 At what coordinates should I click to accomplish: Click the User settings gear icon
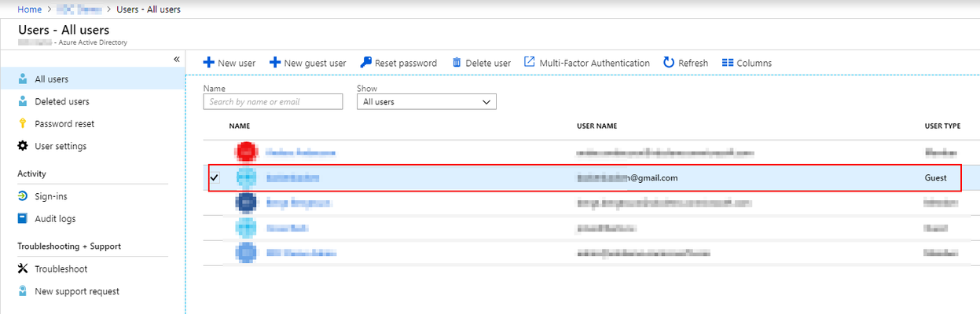point(23,146)
